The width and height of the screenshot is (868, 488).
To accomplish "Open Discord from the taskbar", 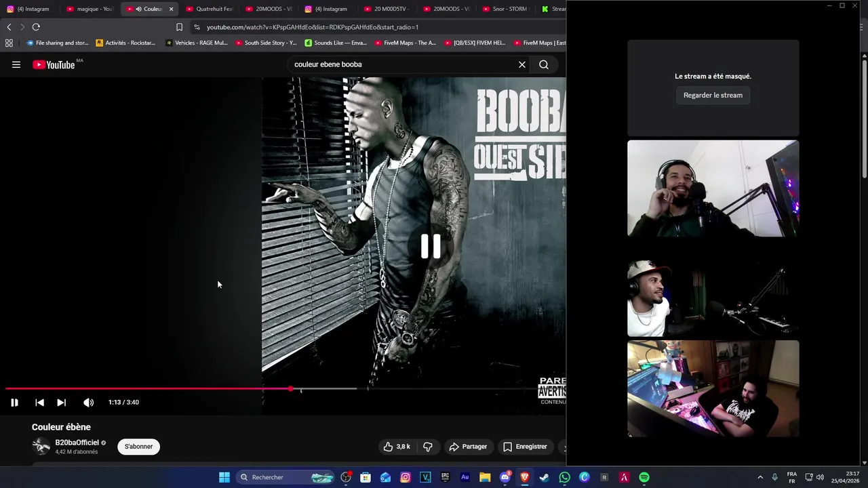I will pos(505,477).
